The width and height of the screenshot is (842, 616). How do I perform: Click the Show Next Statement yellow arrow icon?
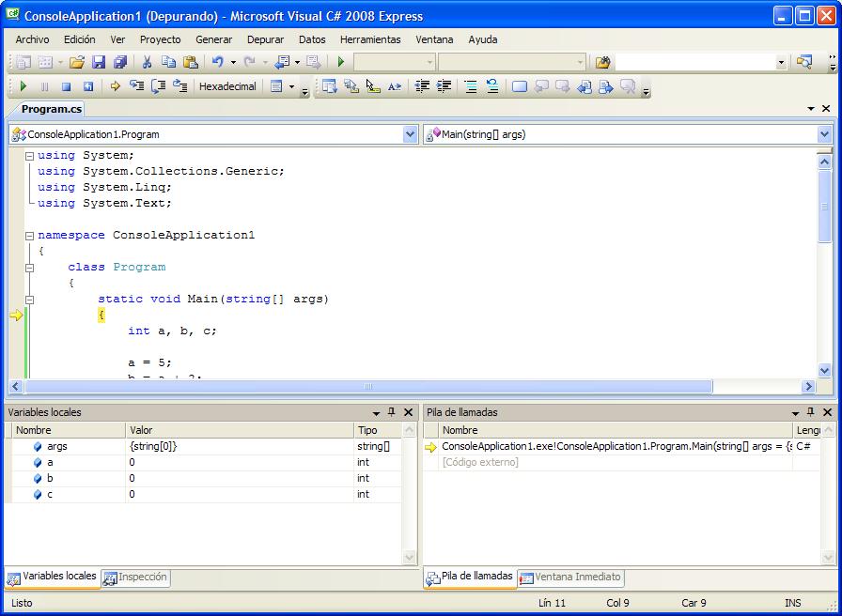pyautogui.click(x=114, y=85)
